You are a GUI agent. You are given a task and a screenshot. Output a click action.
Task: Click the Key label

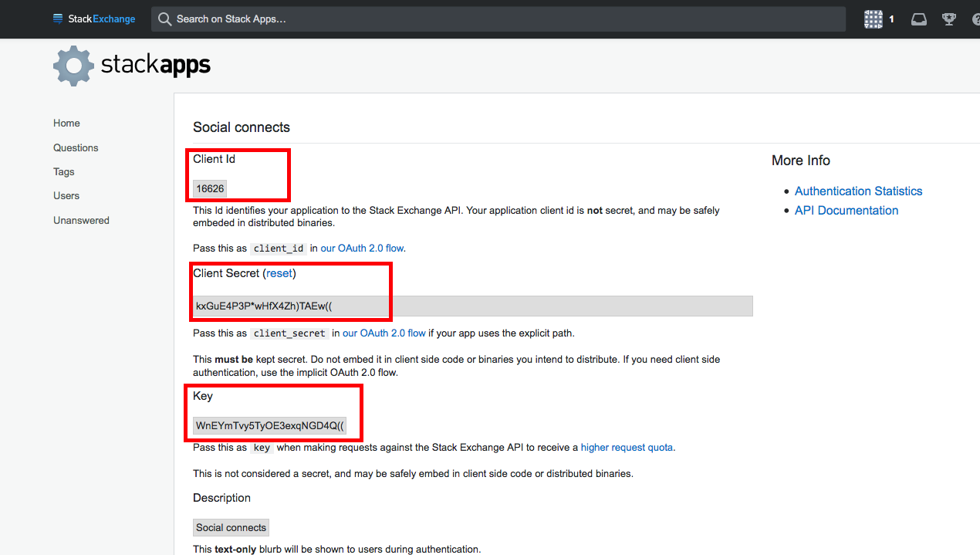(x=203, y=396)
